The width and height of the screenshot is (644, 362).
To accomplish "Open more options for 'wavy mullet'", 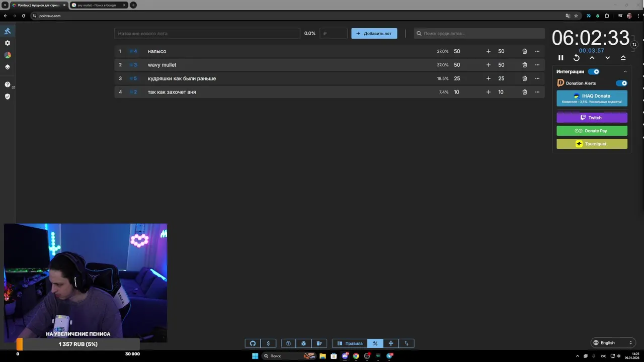I will (x=537, y=65).
